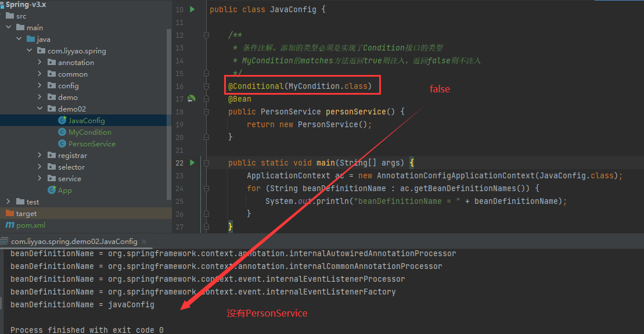Click line number 23 in gutter
The width and height of the screenshot is (644, 334).
coord(179,176)
